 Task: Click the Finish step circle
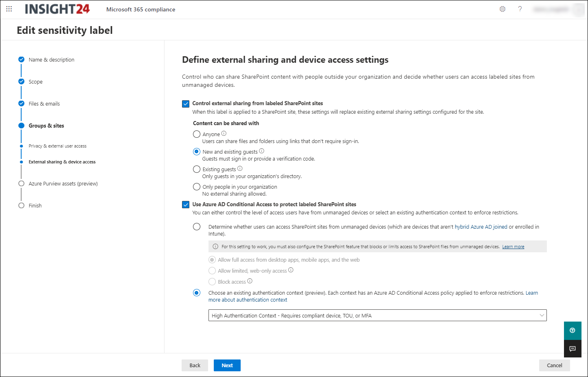(21, 206)
